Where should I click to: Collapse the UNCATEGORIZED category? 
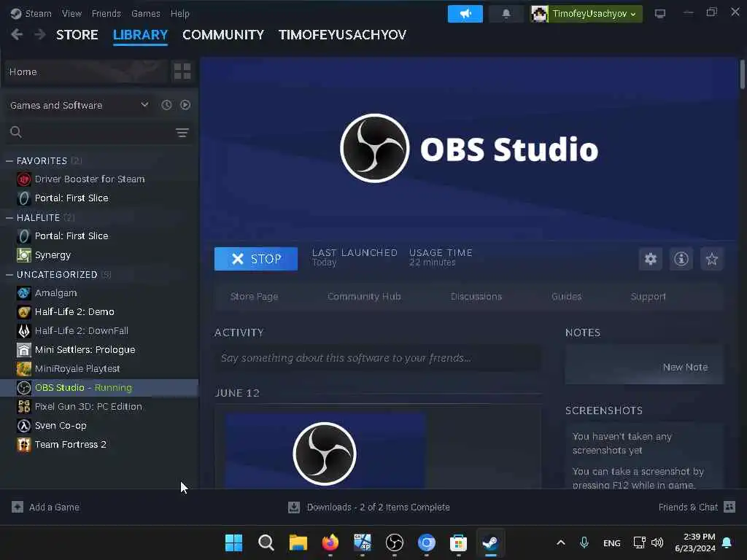coord(9,275)
